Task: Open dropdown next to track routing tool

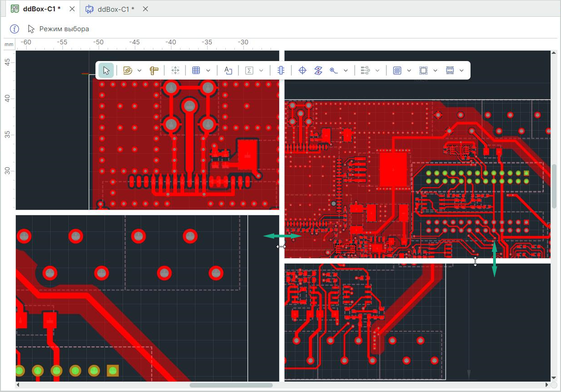Action: (x=139, y=71)
